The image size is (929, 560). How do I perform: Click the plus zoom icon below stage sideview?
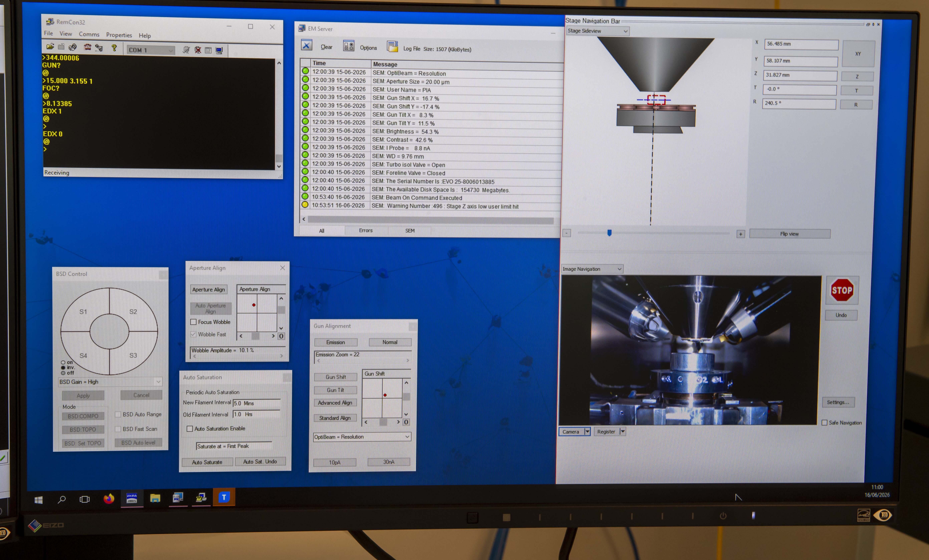coord(740,234)
